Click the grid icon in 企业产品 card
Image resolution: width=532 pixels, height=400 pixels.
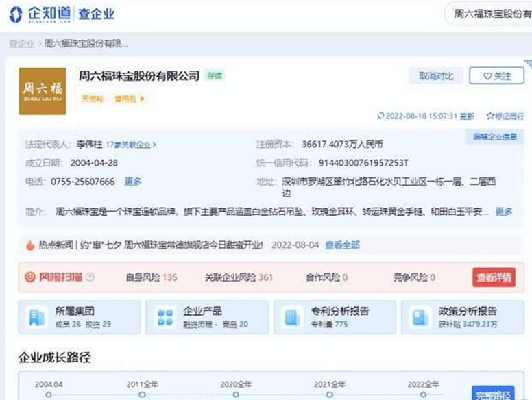pyautogui.click(x=165, y=317)
